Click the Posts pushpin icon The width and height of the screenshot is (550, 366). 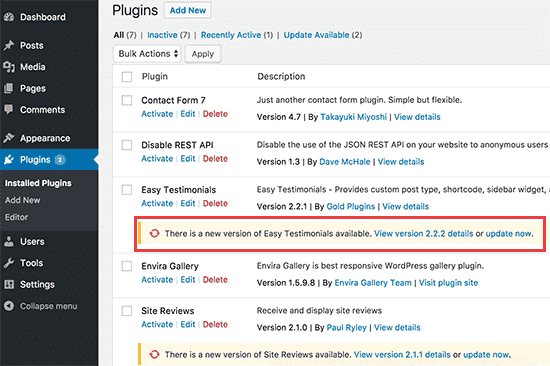coord(9,45)
